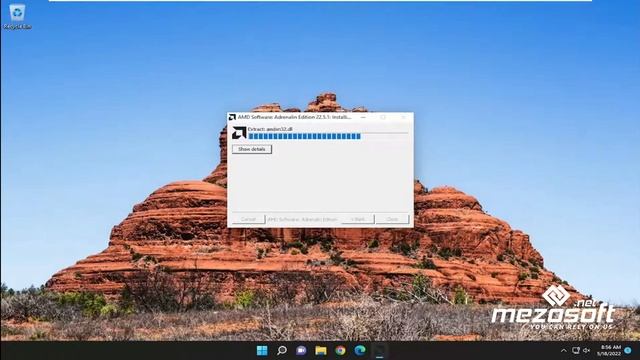The width and height of the screenshot is (640, 360).
Task: Open the clock and date flyout
Action: pos(610,350)
